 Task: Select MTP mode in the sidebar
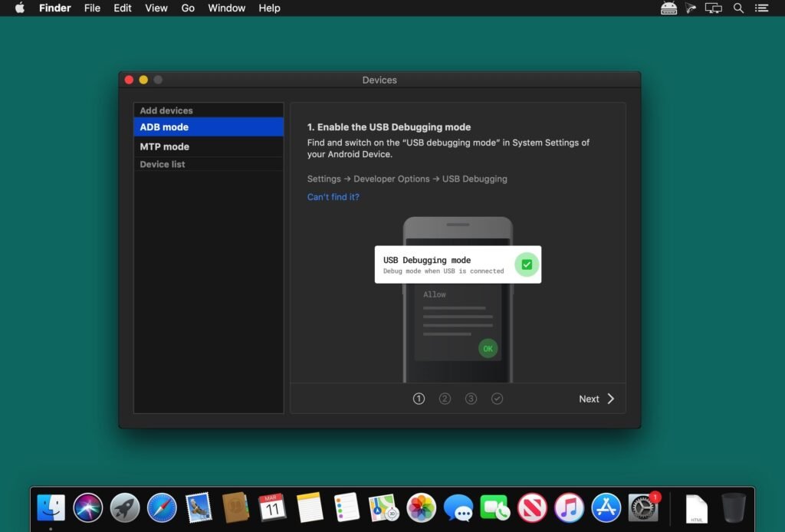tap(164, 146)
